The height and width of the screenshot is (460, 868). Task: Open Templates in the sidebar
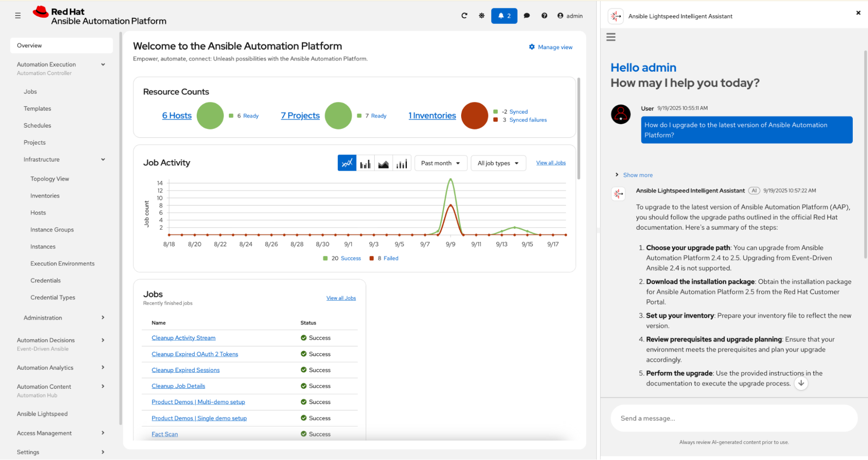tap(37, 109)
